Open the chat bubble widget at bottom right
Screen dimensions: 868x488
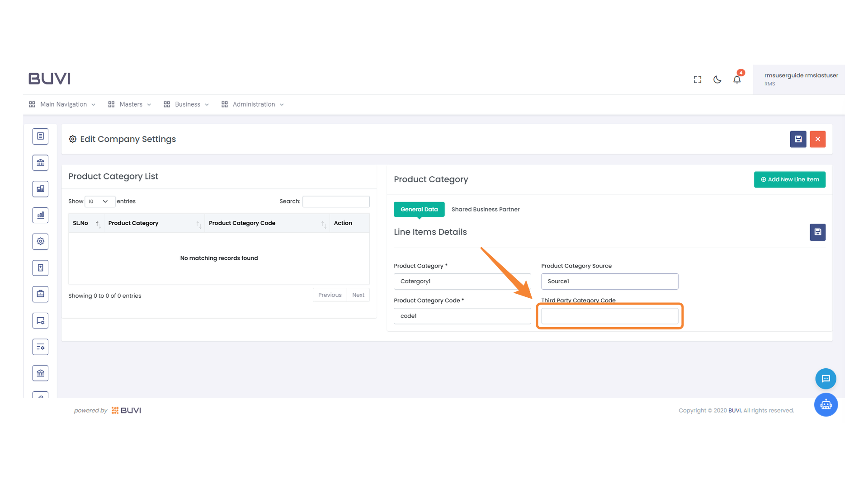[826, 379]
